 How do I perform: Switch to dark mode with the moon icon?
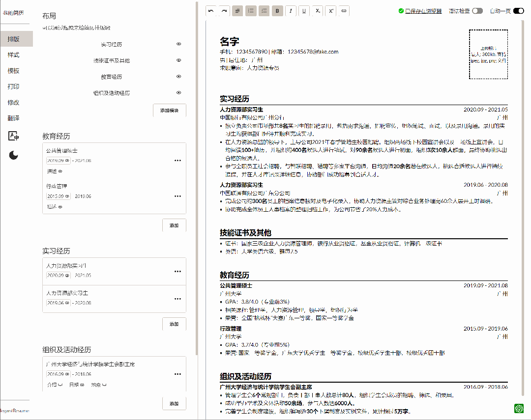point(14,156)
